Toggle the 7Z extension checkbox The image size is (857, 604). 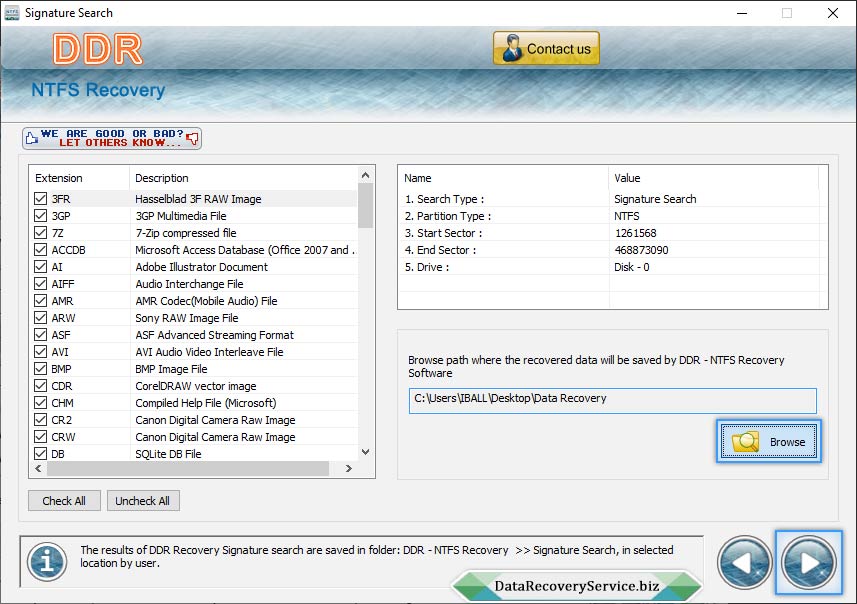(40, 232)
